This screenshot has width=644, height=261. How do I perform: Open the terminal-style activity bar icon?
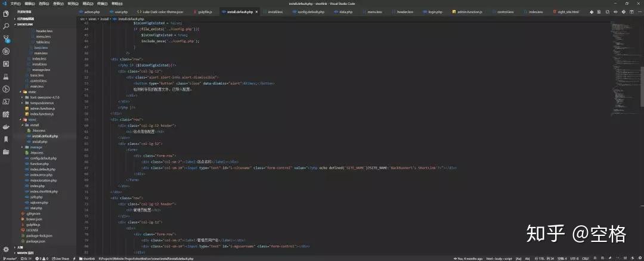click(x=6, y=101)
